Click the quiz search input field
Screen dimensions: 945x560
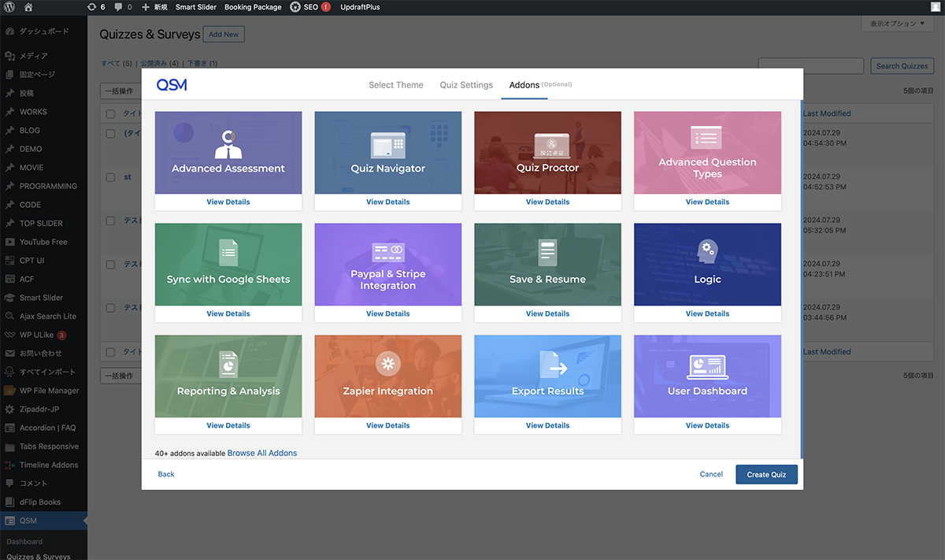point(811,66)
